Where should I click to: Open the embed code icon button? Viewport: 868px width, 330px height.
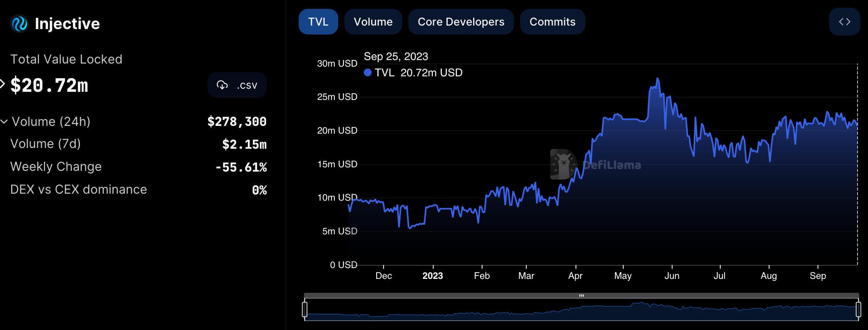click(844, 22)
